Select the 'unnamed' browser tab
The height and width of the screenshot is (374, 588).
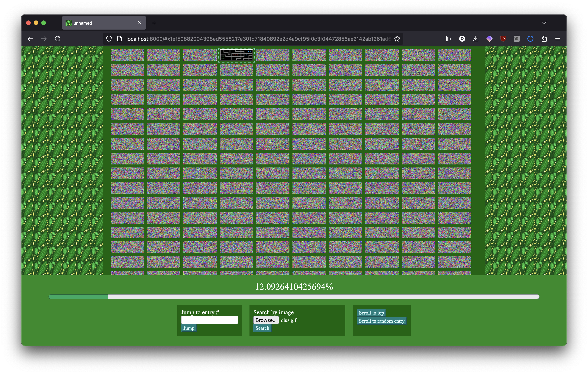click(x=104, y=23)
